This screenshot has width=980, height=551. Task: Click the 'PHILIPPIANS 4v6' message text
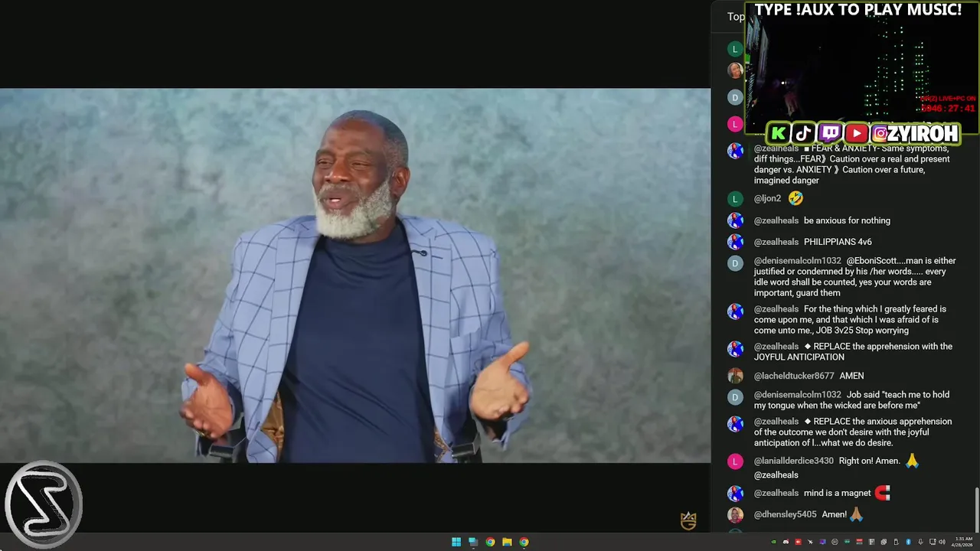[x=838, y=242]
